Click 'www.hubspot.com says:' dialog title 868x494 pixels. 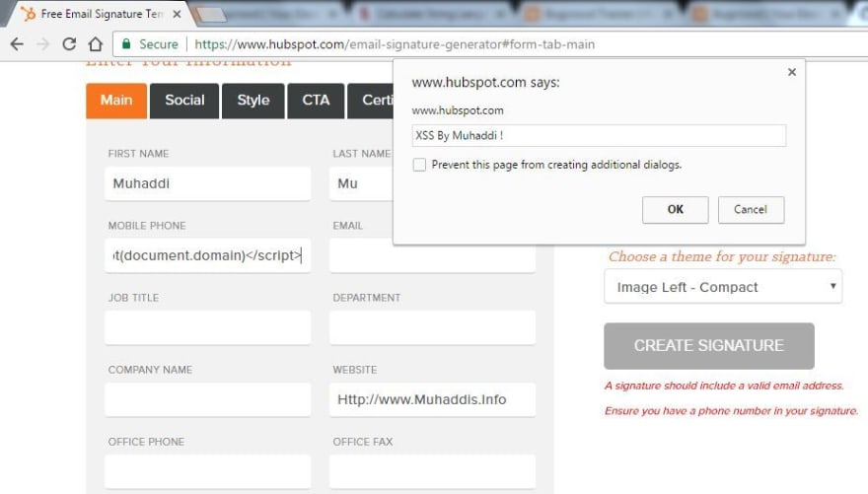click(485, 83)
